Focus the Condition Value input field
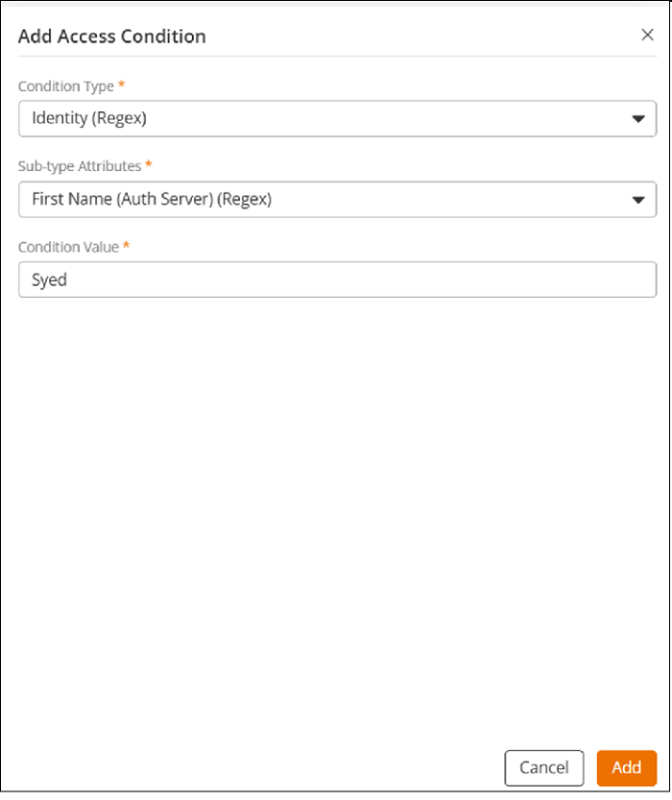The height and width of the screenshot is (800, 672). pos(337,279)
